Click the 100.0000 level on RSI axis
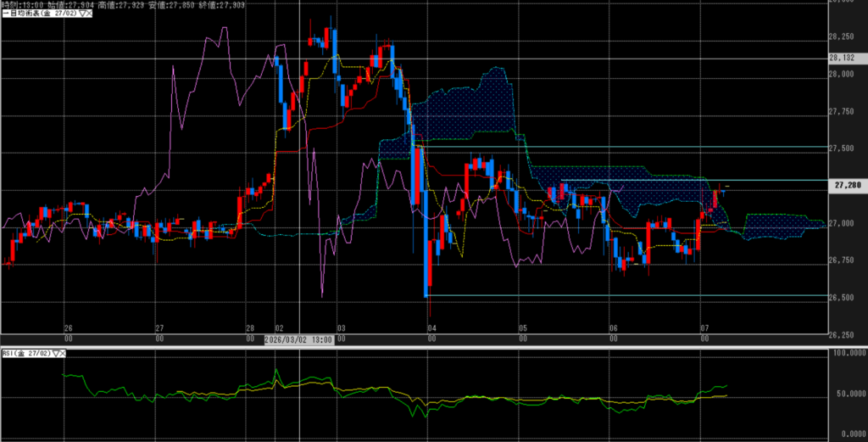868x442 pixels. pos(845,354)
